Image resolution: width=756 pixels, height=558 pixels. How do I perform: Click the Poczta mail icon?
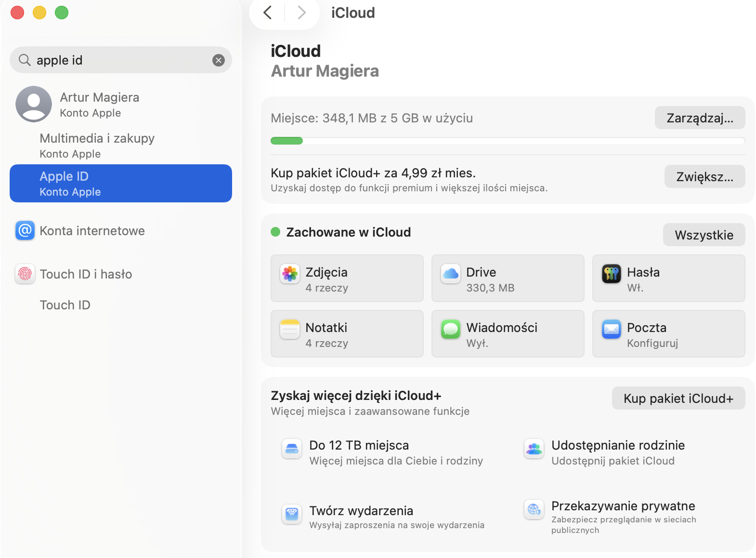tap(612, 330)
